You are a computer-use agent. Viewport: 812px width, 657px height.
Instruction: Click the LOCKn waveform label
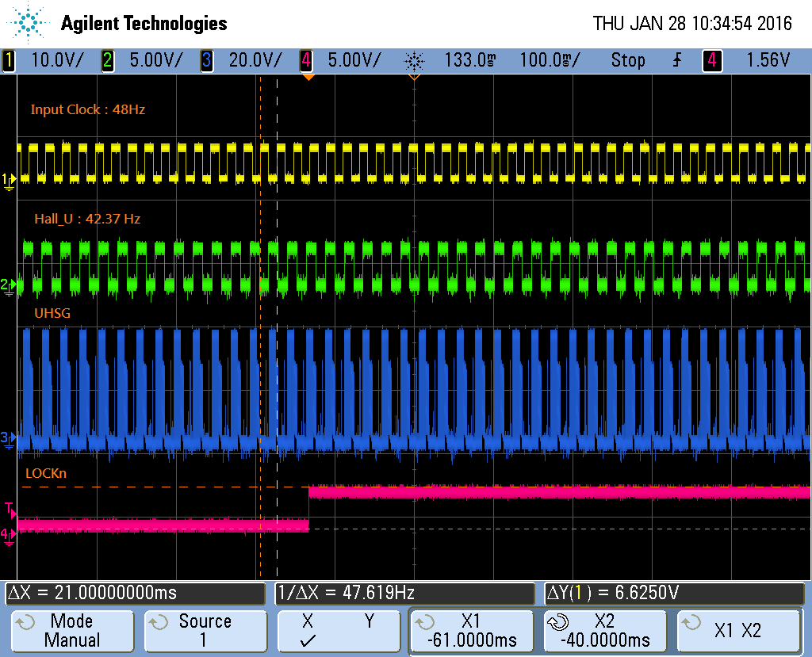point(46,473)
